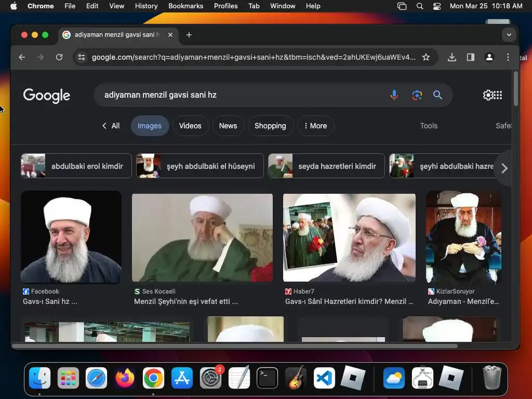Open System Settings from the dock

point(211,378)
